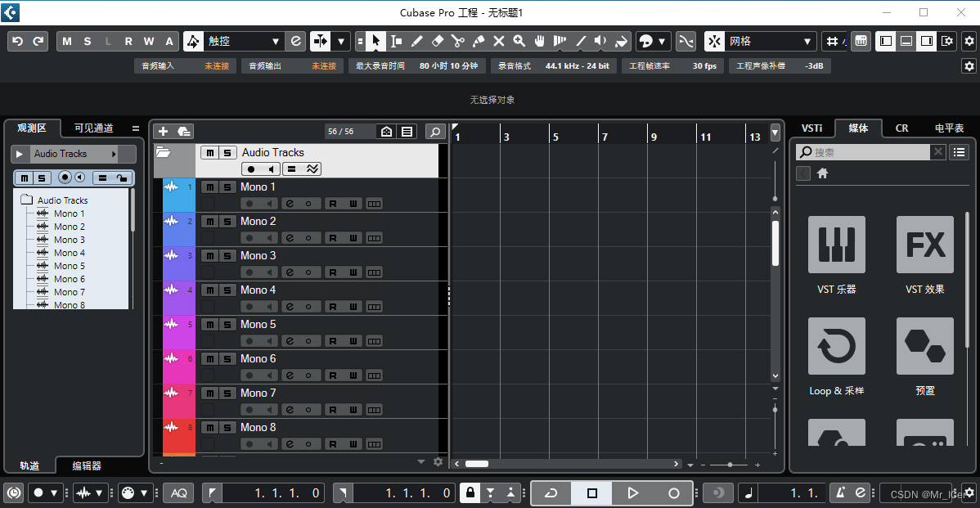Click the AQ auto quantize button

pos(179,493)
